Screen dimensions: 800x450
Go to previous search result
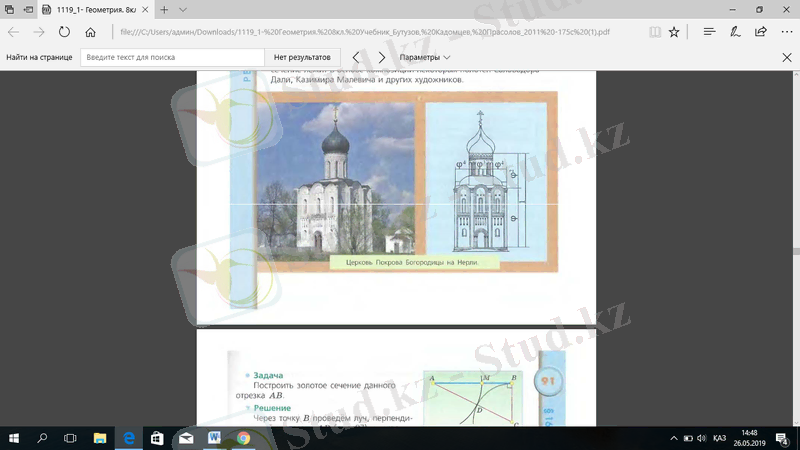(x=355, y=58)
